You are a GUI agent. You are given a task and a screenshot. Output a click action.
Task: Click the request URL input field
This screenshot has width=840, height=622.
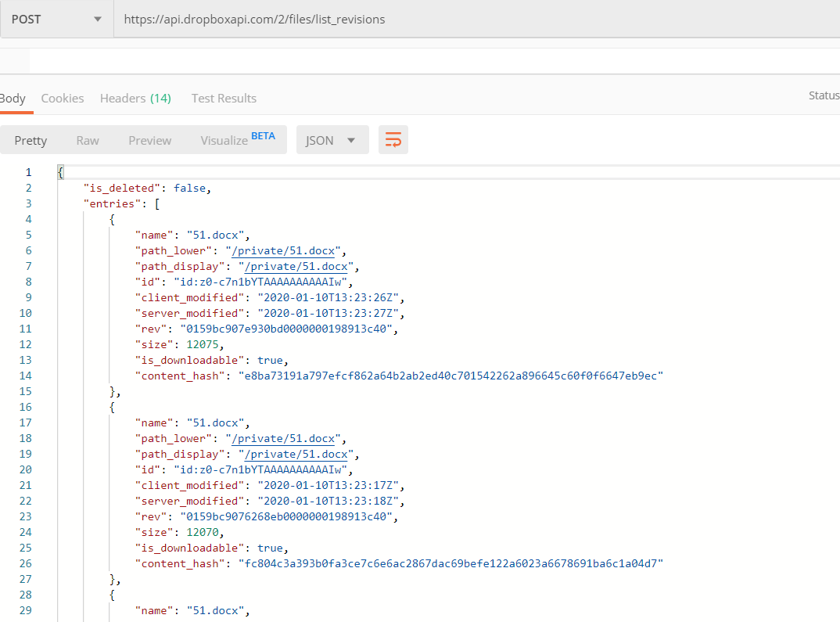pyautogui.click(x=469, y=20)
